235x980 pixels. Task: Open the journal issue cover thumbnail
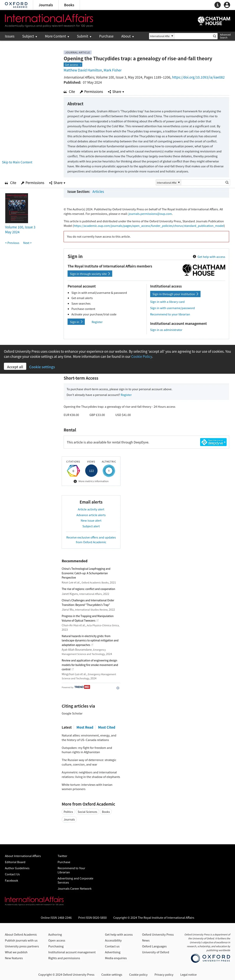click(16, 208)
